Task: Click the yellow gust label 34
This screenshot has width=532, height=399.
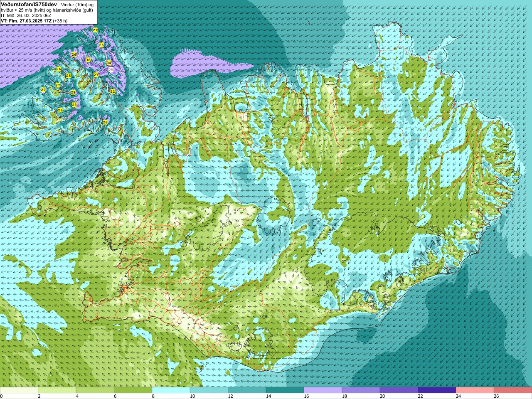Action: [x=109, y=63]
